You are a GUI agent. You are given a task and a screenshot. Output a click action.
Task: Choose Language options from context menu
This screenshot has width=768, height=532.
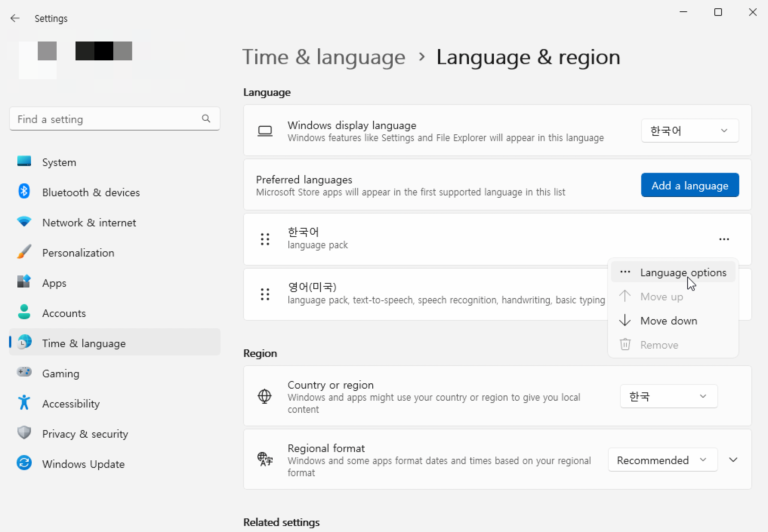[x=683, y=272]
